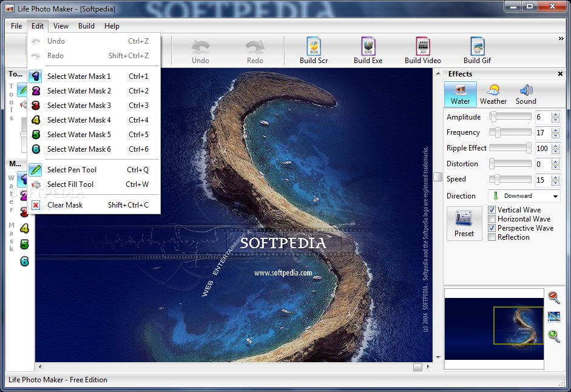Image resolution: width=571 pixels, height=392 pixels.
Task: Click the red zoom-out magnifier icon
Action: [553, 297]
